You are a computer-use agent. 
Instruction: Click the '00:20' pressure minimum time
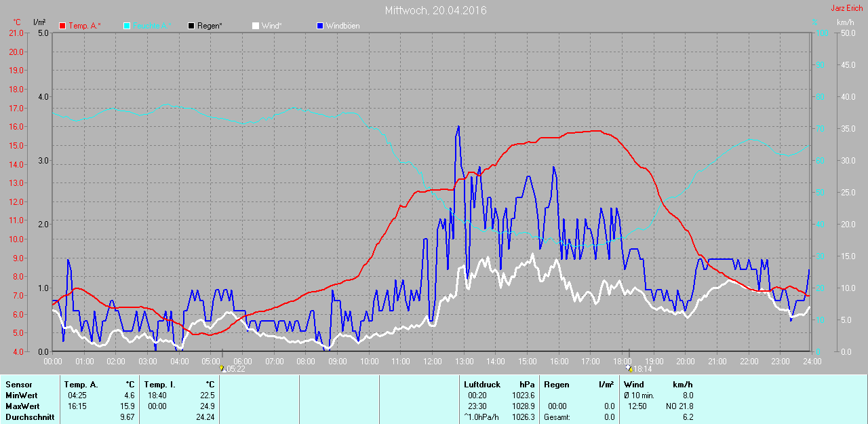point(477,396)
